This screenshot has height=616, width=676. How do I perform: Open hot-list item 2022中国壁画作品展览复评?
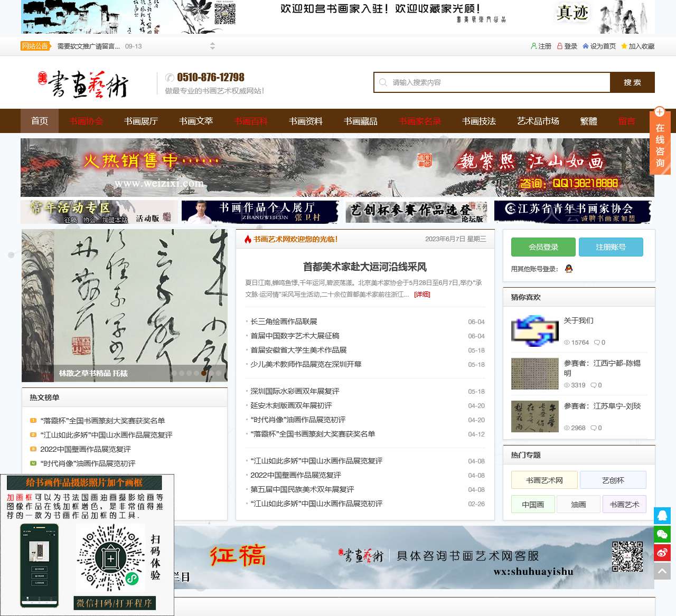[x=86, y=449]
